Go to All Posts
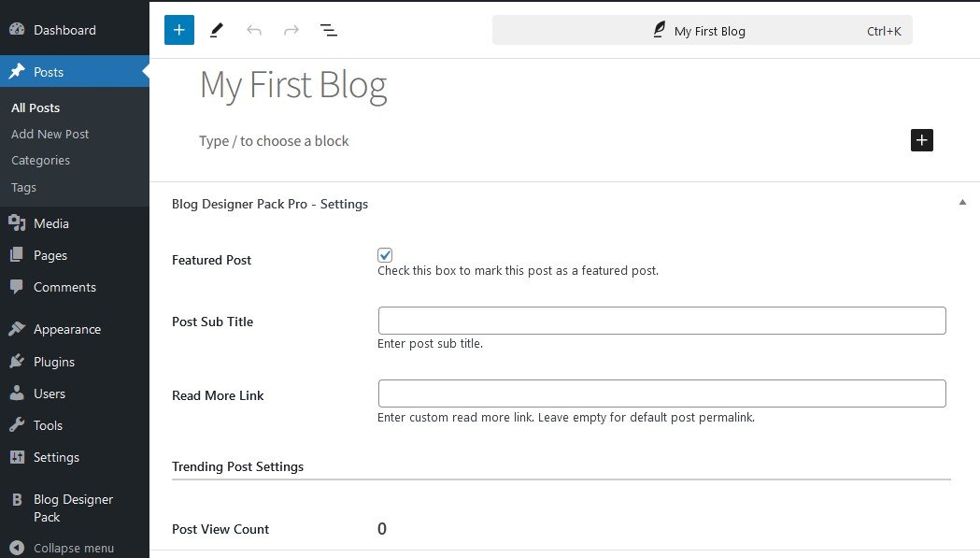 tap(36, 107)
